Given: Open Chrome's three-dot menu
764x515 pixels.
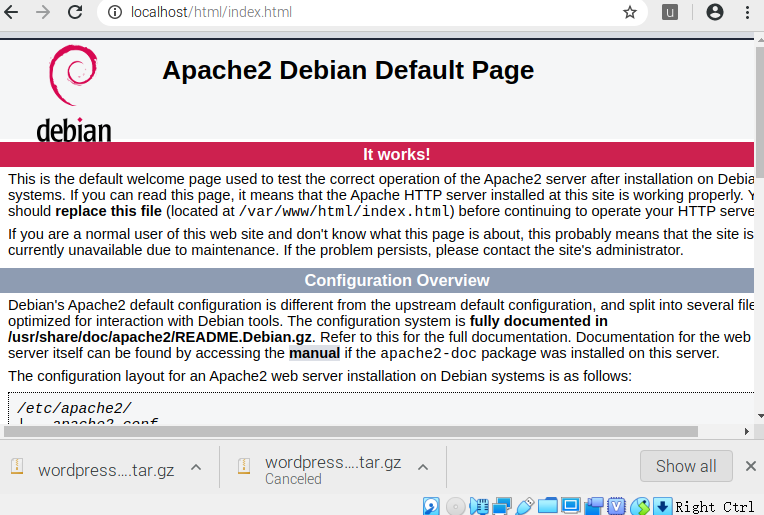Looking at the screenshot, I should click(747, 13).
